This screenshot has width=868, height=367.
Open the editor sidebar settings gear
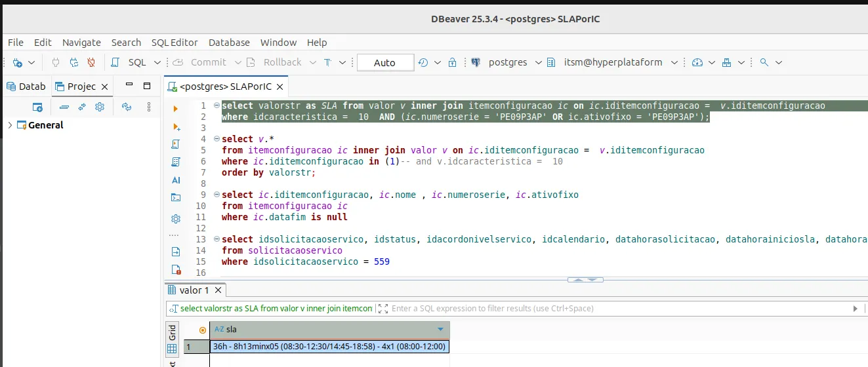tap(175, 219)
